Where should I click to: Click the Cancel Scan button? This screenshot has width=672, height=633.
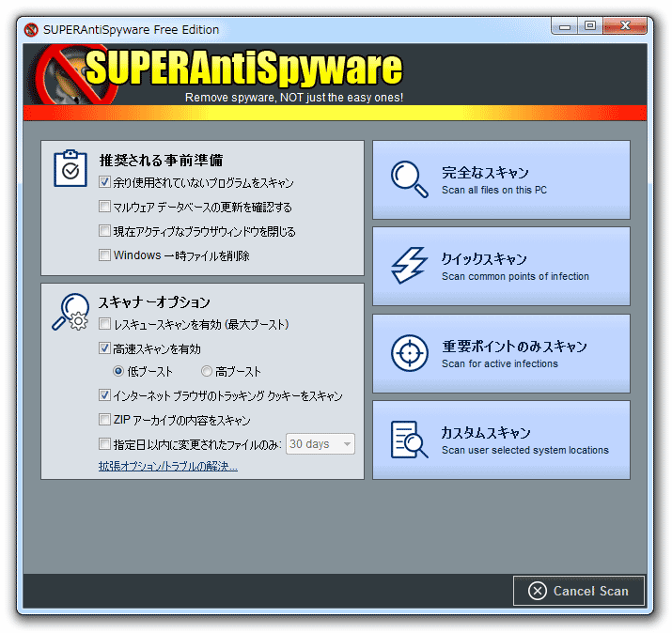tap(579, 591)
